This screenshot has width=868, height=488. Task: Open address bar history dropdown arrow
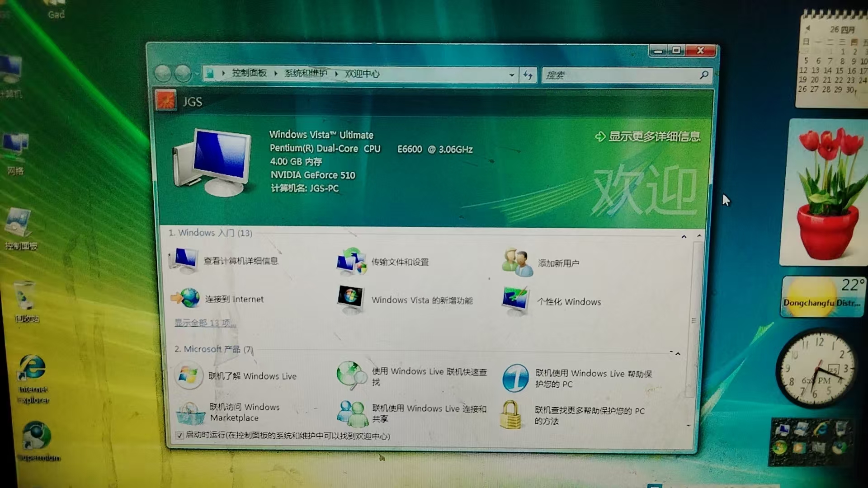pos(512,75)
